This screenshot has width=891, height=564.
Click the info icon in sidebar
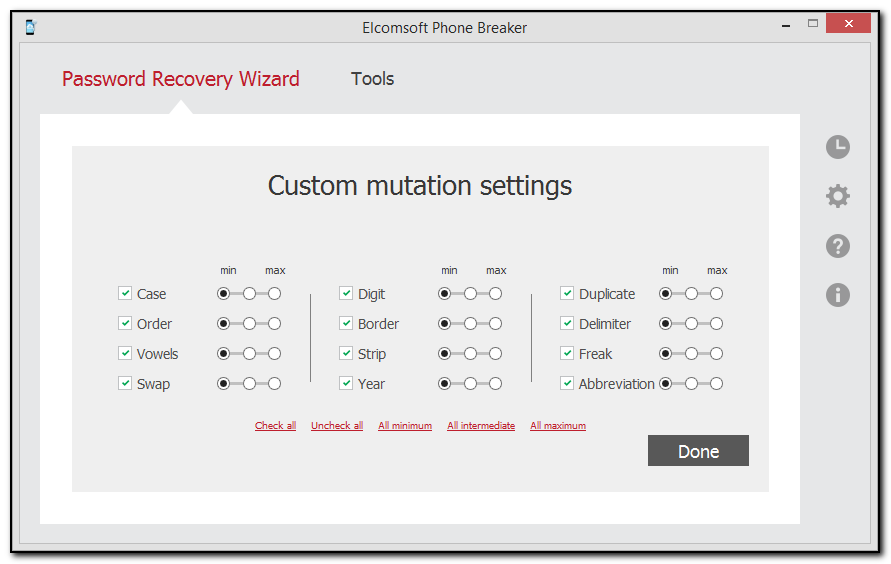(x=837, y=294)
